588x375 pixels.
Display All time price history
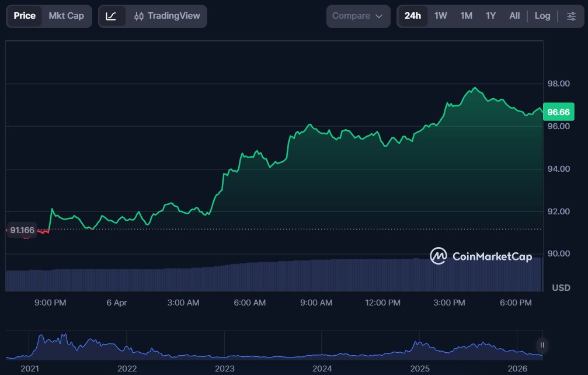514,16
